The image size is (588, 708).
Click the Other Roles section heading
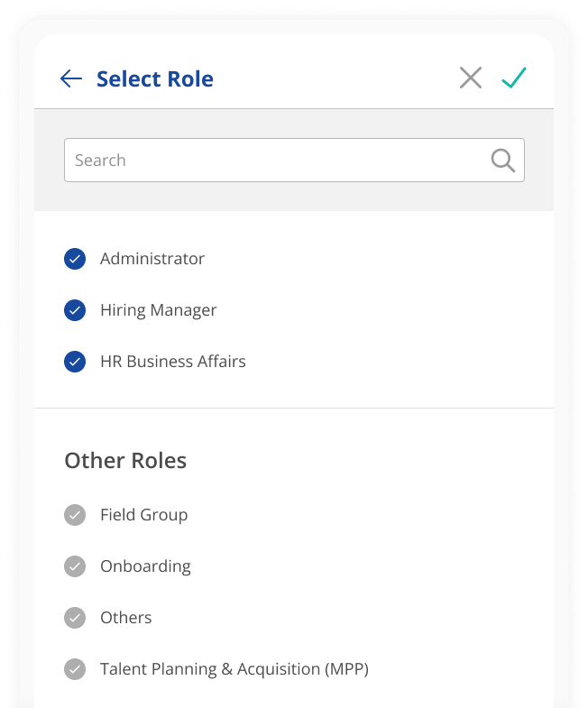pos(125,461)
